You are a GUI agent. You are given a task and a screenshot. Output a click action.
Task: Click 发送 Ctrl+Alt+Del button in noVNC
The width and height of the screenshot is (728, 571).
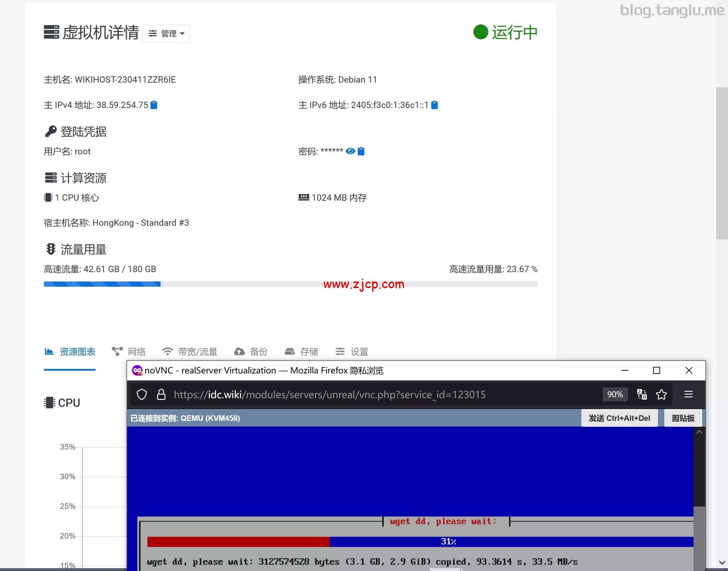click(619, 418)
